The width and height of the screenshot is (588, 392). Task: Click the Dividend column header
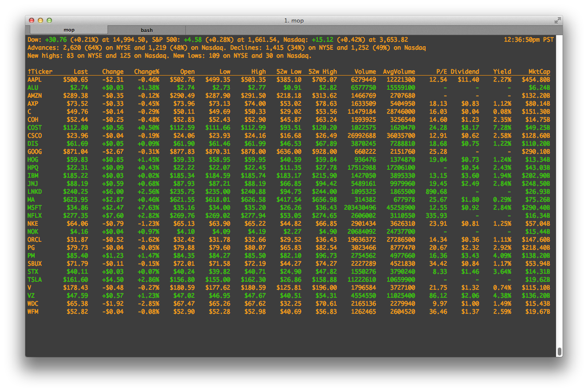tap(465, 72)
